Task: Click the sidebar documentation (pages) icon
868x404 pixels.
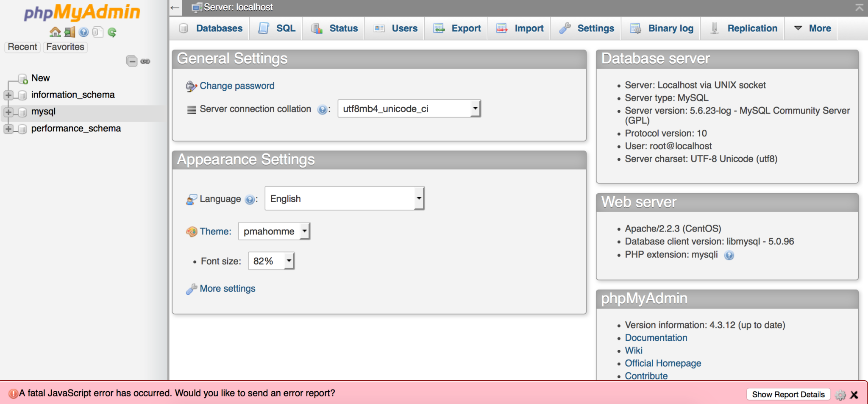Action: (x=98, y=32)
